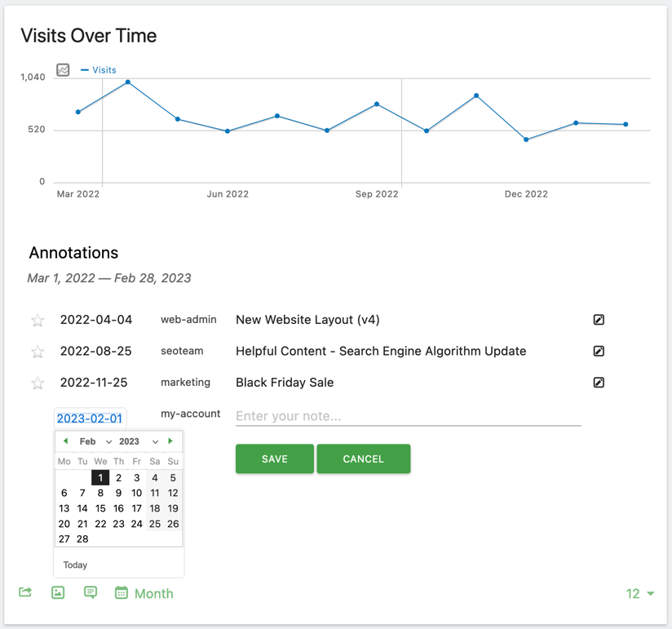Click the annotations speech bubble icon
This screenshot has height=629, width=672.
(x=91, y=592)
